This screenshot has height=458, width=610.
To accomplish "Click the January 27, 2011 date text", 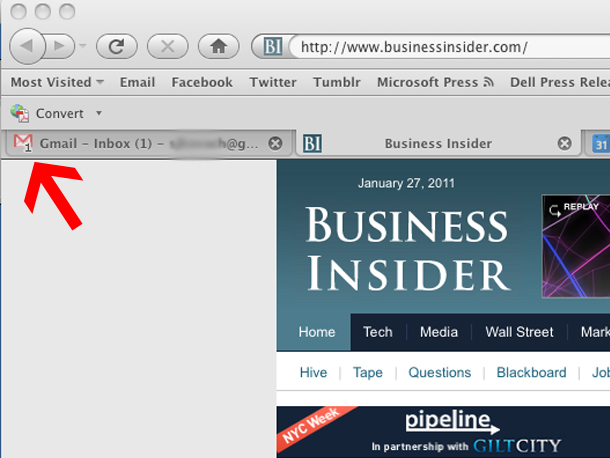I will [x=406, y=183].
